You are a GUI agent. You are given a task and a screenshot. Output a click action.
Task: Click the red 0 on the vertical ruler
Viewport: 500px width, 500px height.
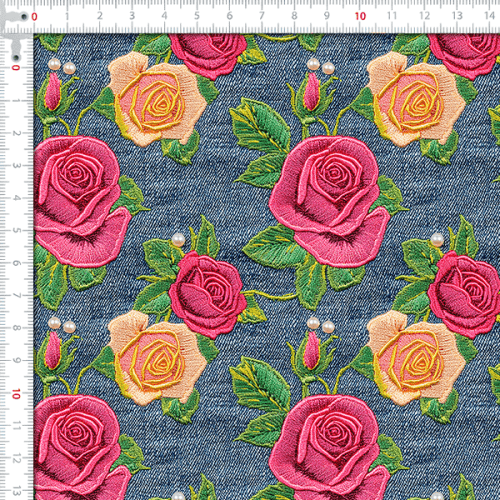pyautogui.click(x=16, y=68)
